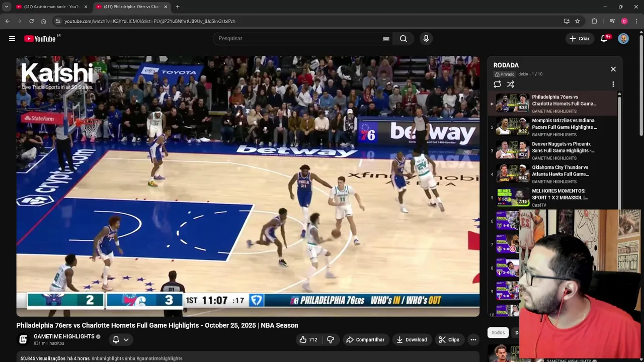Click the #gametimehighlights hashtag
This screenshot has height=362, width=644.
(159, 358)
